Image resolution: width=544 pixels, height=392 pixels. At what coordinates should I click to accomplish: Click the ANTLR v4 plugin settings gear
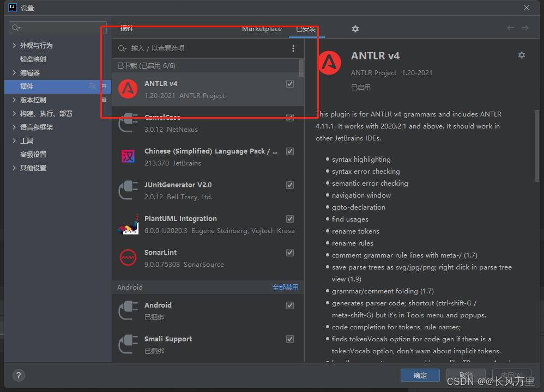point(521,55)
